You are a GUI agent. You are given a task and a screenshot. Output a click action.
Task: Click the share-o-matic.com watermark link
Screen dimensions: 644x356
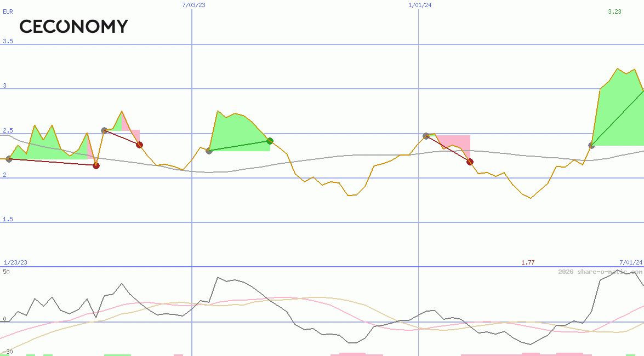[x=600, y=272]
